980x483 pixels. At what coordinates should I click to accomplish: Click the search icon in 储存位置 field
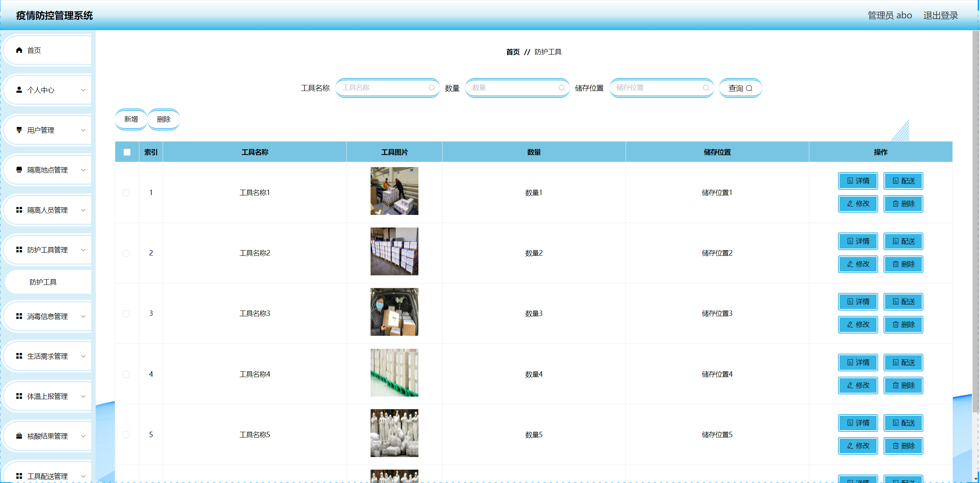(x=706, y=88)
